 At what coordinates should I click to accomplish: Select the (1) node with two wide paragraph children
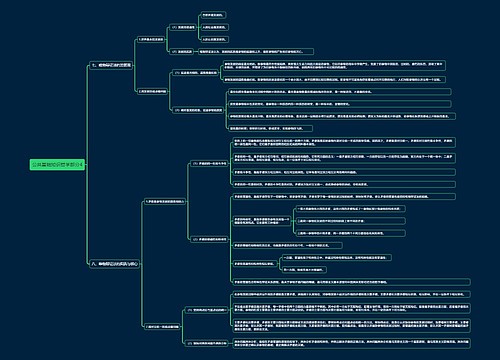tap(196, 73)
